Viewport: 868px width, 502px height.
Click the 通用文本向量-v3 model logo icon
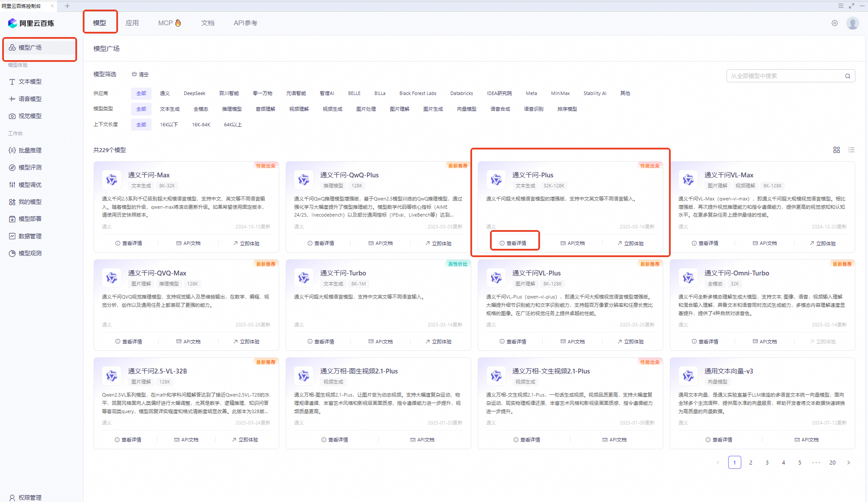[x=688, y=376]
